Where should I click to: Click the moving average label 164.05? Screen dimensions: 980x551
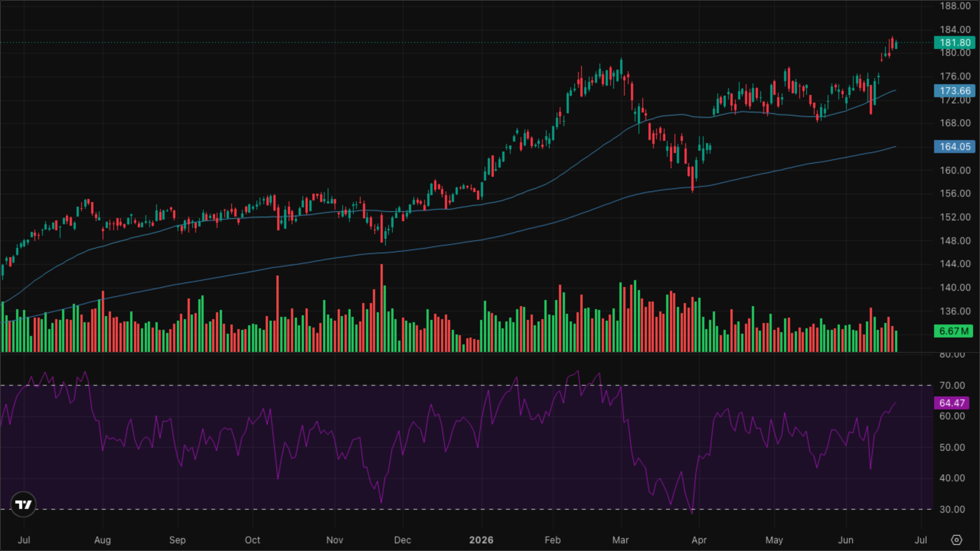[955, 147]
